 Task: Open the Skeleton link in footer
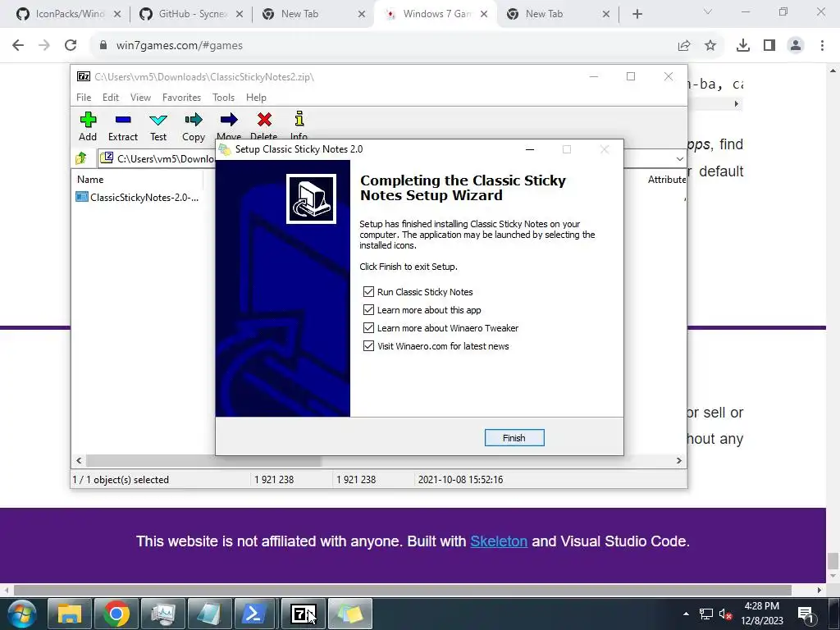coord(499,541)
